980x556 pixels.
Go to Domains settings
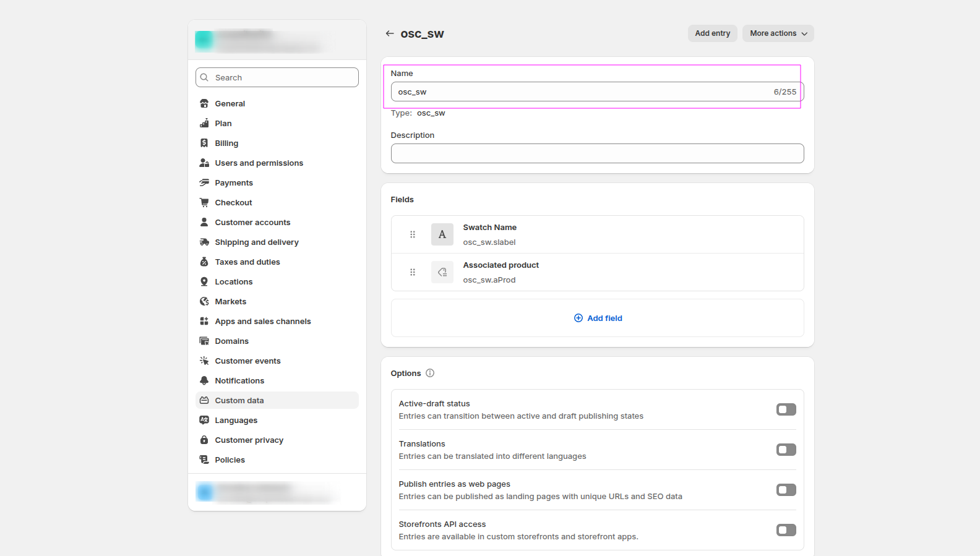(x=277, y=341)
